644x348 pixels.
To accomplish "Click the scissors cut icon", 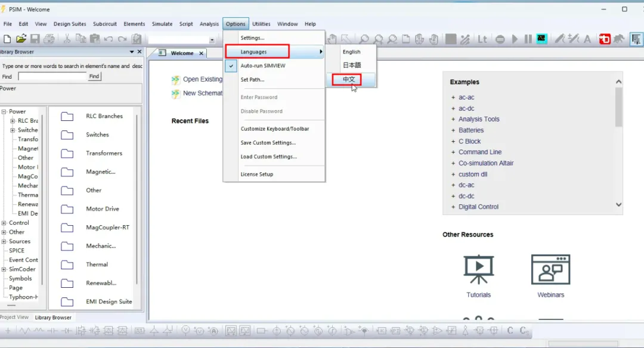I will click(67, 39).
